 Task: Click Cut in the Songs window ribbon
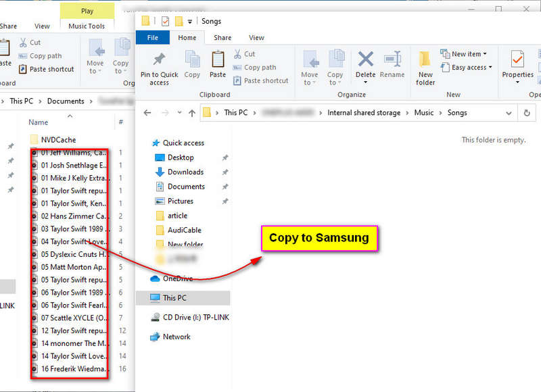pos(245,54)
